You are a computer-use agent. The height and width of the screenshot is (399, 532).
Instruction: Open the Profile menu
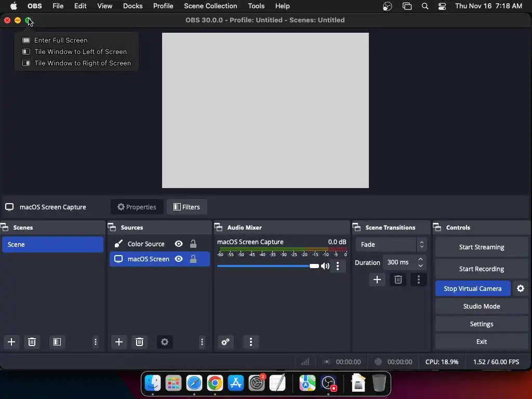coord(163,6)
